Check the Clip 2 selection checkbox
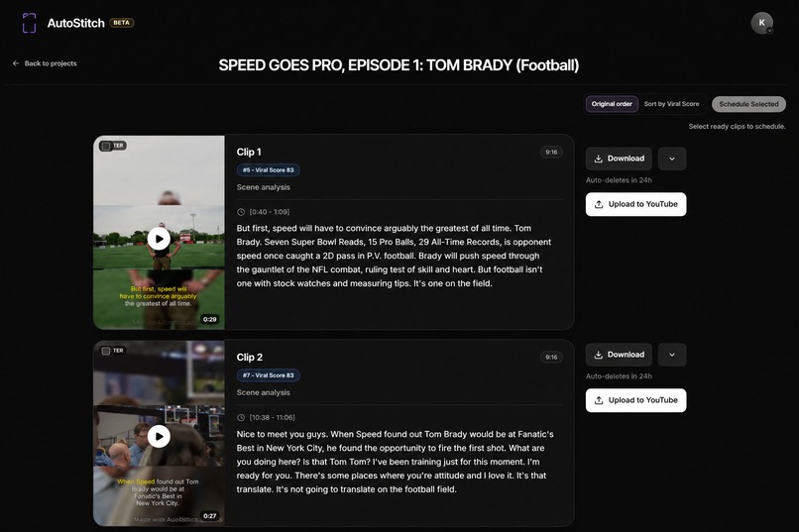Viewport: 799px width, 532px height. pos(105,351)
